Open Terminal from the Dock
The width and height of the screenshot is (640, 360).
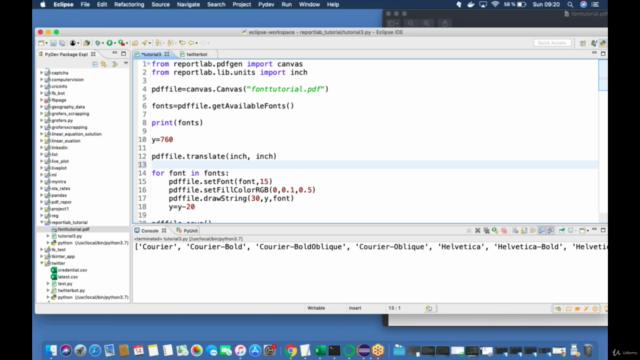click(x=334, y=350)
